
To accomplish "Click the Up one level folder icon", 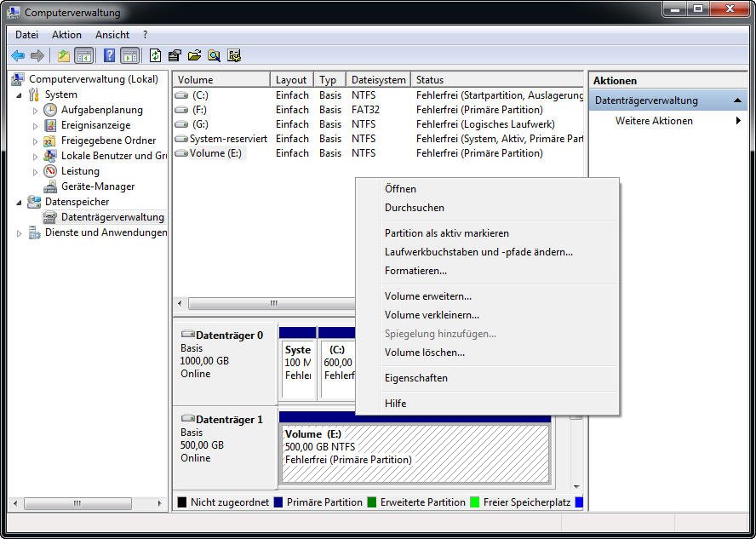I will pyautogui.click(x=63, y=56).
